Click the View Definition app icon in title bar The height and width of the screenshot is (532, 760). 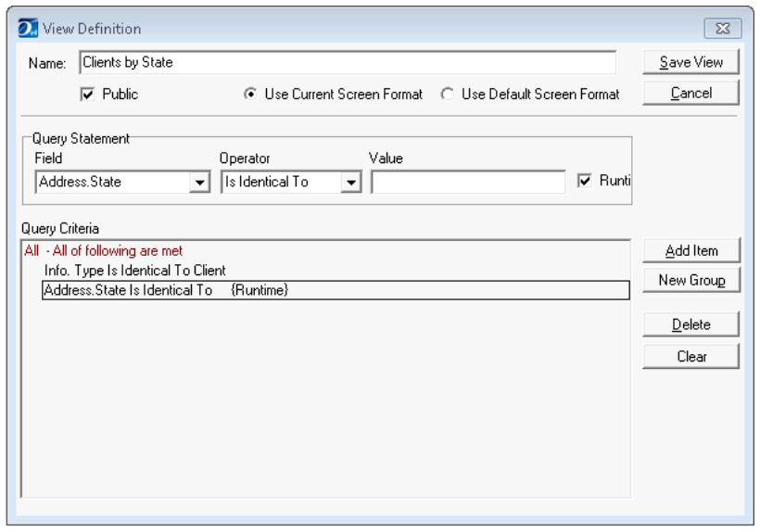click(x=29, y=29)
